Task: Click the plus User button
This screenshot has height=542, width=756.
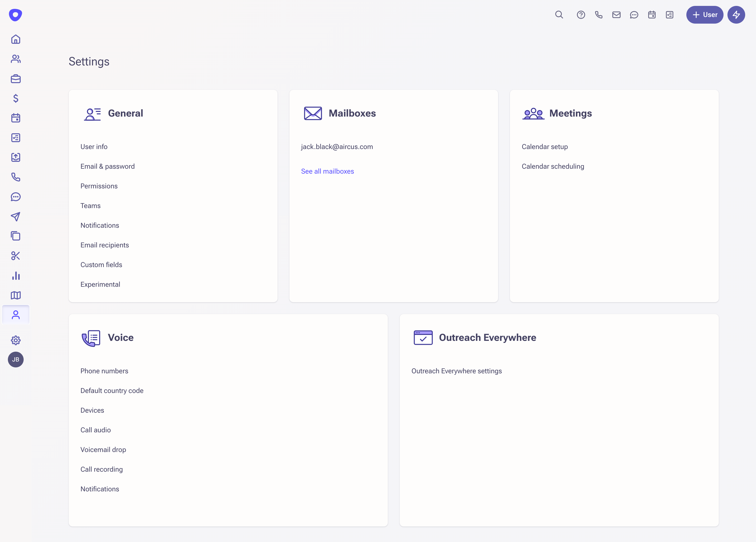Action: tap(704, 15)
